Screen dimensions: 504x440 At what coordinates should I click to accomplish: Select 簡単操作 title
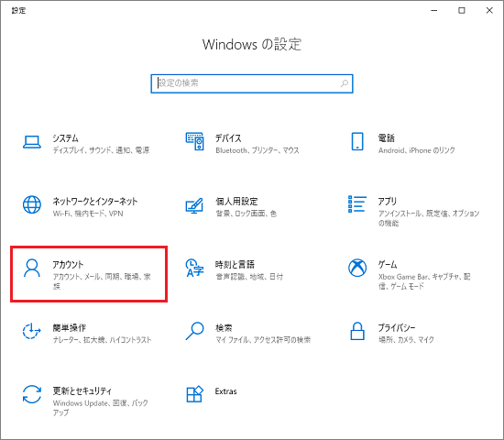[70, 328]
